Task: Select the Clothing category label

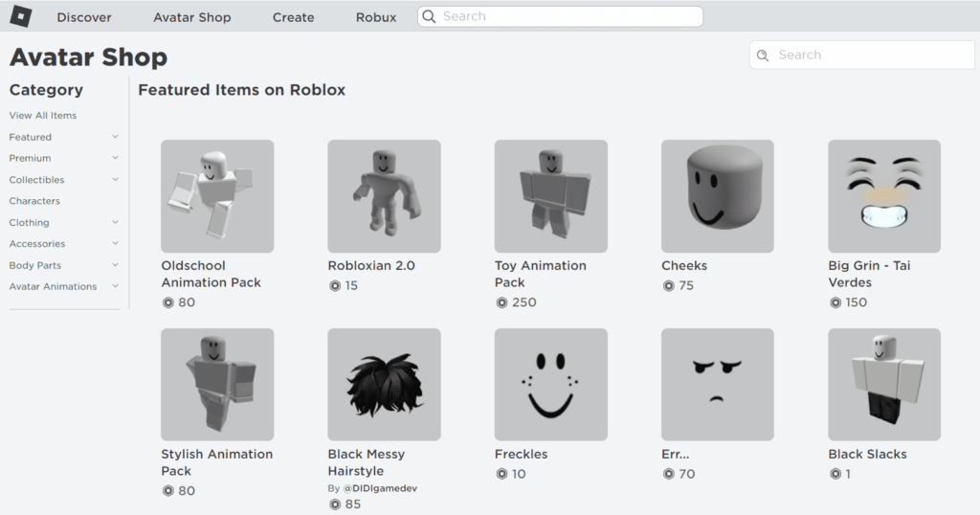Action: (x=29, y=222)
